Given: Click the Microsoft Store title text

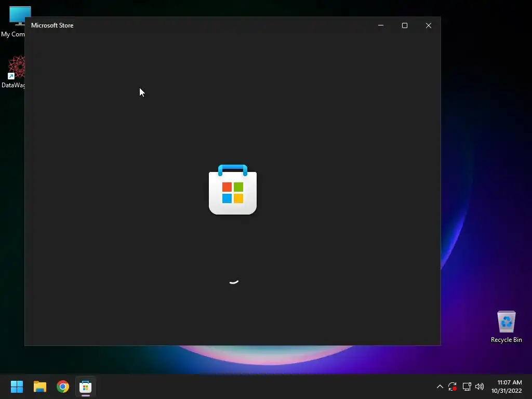Looking at the screenshot, I should click(x=52, y=25).
